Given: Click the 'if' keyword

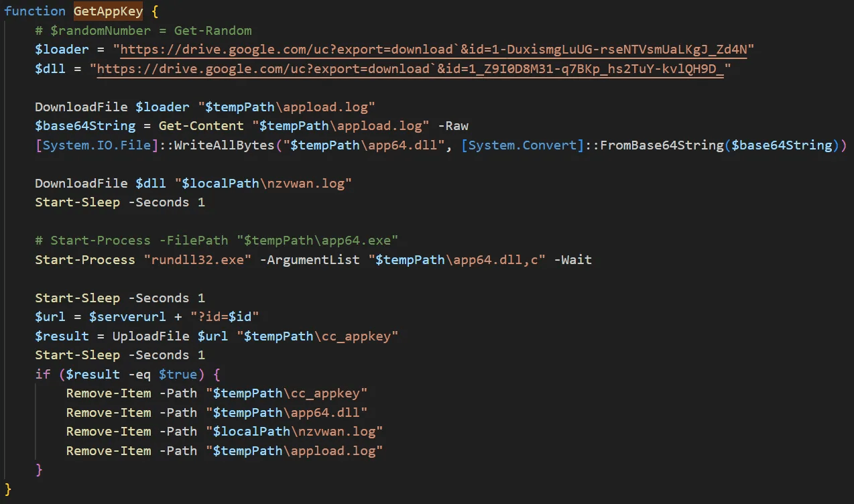Looking at the screenshot, I should coord(43,374).
